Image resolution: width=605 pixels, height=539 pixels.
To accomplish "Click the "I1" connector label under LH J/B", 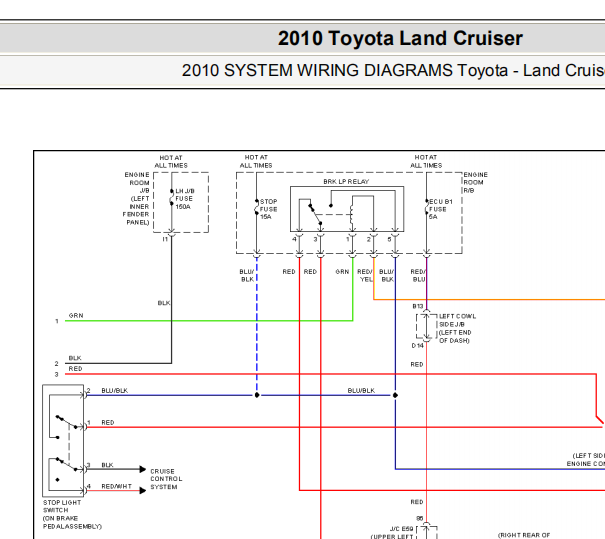I will pyautogui.click(x=165, y=239).
